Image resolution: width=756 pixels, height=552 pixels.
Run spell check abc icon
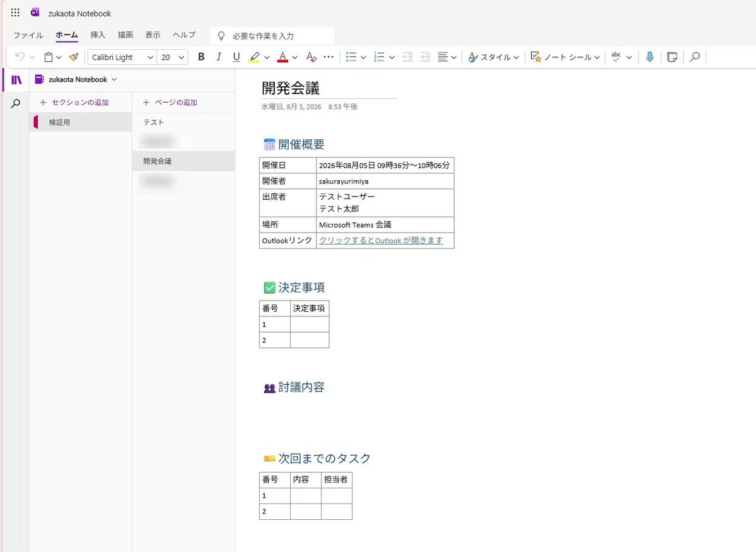(x=615, y=57)
